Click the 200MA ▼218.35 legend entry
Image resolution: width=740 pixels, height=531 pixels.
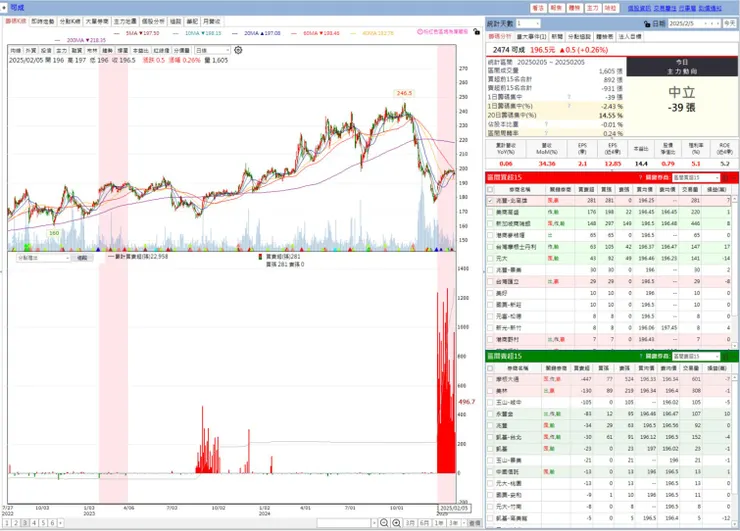(x=86, y=40)
